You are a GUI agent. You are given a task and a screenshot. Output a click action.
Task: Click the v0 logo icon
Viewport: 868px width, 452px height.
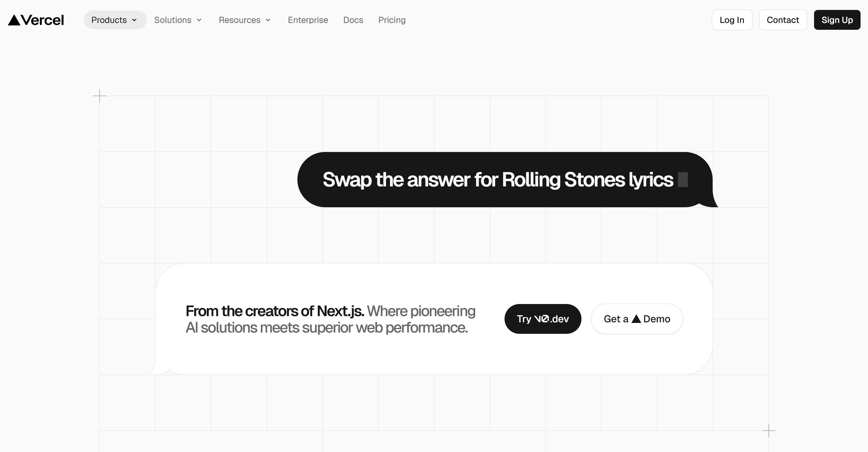tap(541, 319)
